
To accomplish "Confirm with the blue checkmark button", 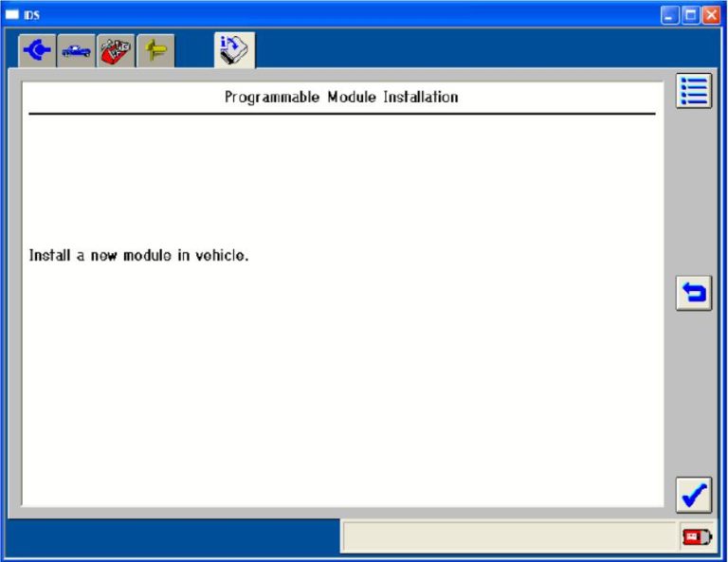I will [694, 495].
